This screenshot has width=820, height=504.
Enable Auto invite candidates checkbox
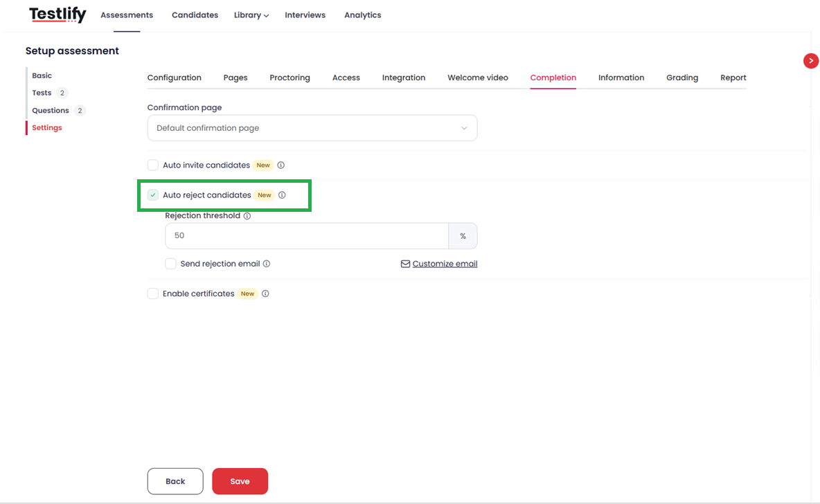[152, 165]
